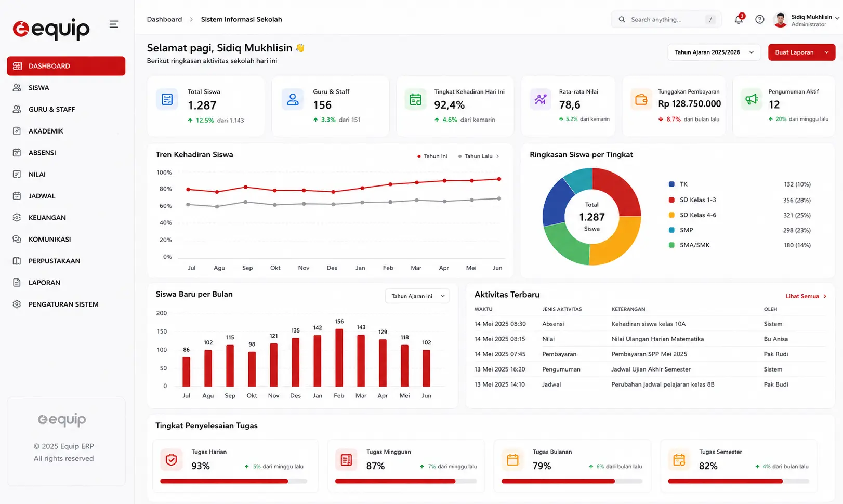
Task: Click the Tugas Mingguan progress bar
Action: [x=406, y=481]
